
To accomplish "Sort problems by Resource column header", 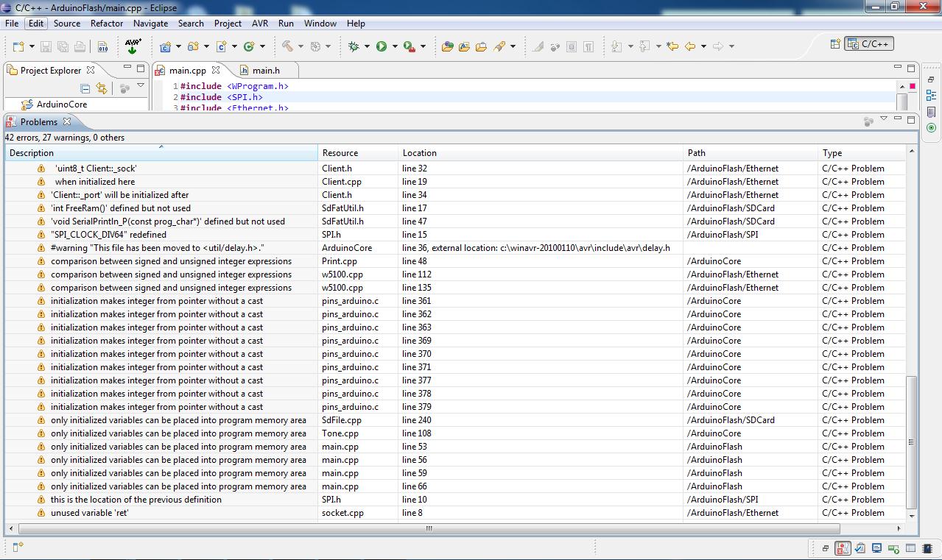I will pyautogui.click(x=340, y=153).
